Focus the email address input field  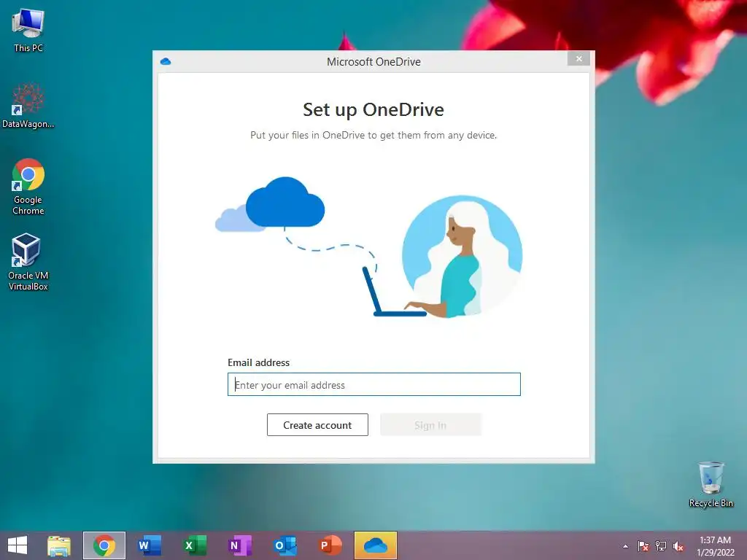point(374,384)
